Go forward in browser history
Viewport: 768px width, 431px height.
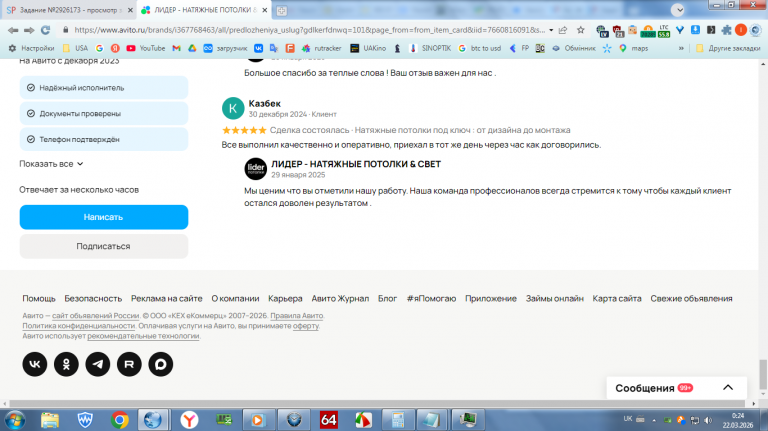coord(29,30)
